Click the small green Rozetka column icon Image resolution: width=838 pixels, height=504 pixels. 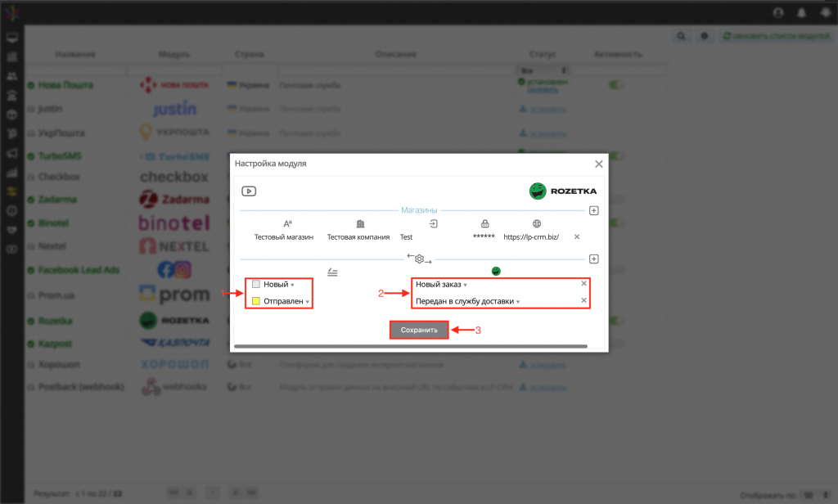click(x=496, y=272)
